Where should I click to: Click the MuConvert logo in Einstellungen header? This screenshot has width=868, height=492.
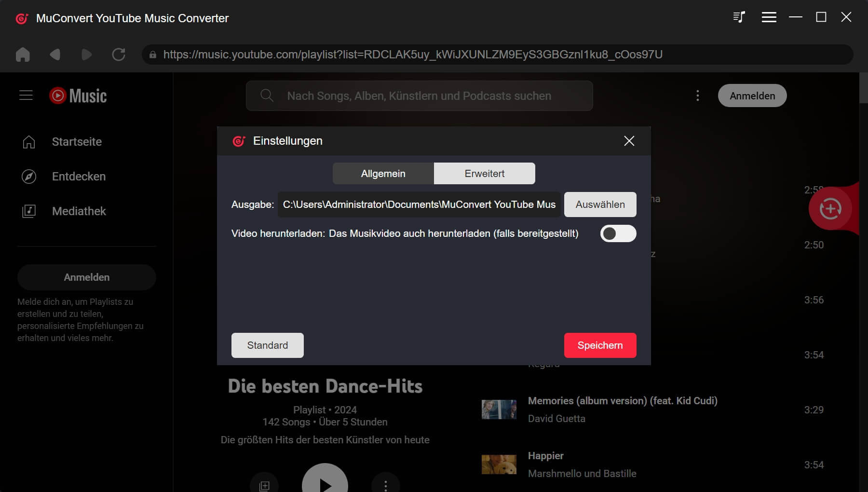(x=239, y=141)
